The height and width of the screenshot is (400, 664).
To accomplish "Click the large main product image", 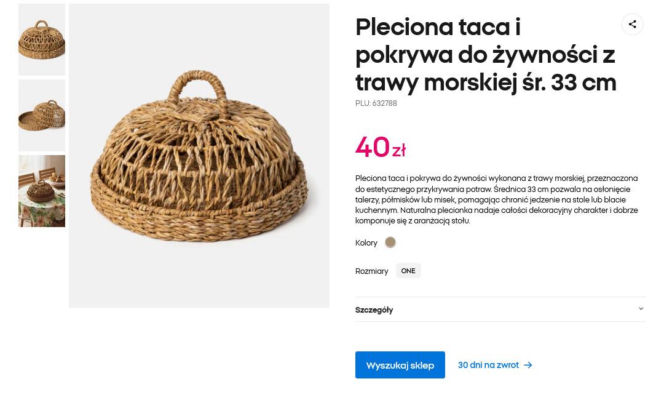I will (x=199, y=155).
